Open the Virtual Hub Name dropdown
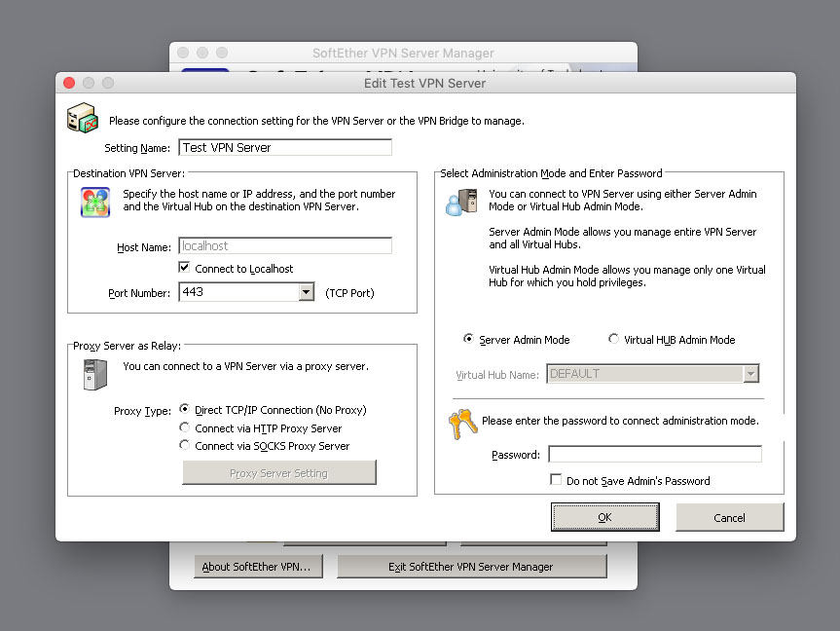This screenshot has width=840, height=631. coord(749,374)
